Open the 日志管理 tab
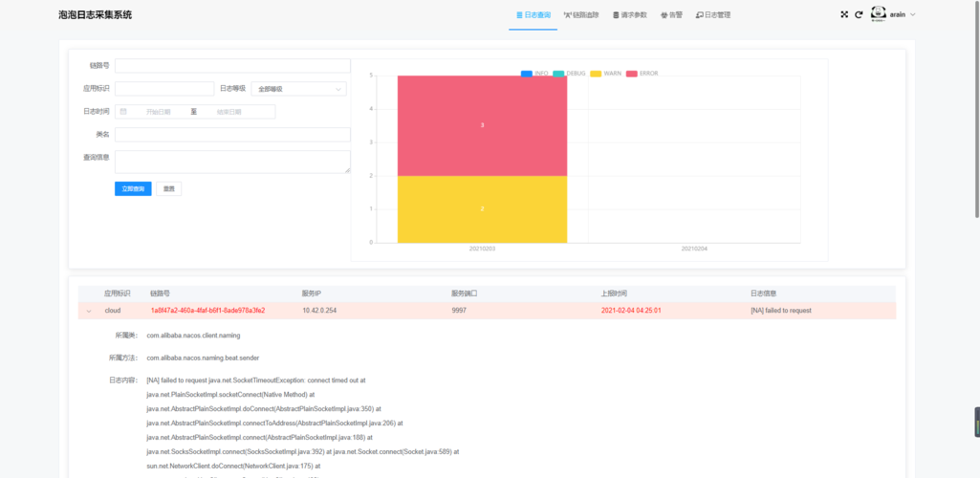The width and height of the screenshot is (980, 478). [713, 15]
